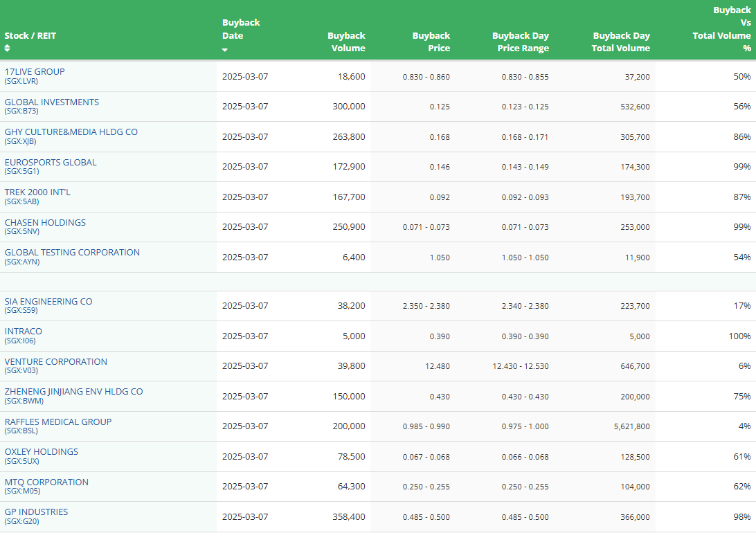Open GLOBAL INVESTMENTS stock page
756x533 pixels.
[52, 102]
